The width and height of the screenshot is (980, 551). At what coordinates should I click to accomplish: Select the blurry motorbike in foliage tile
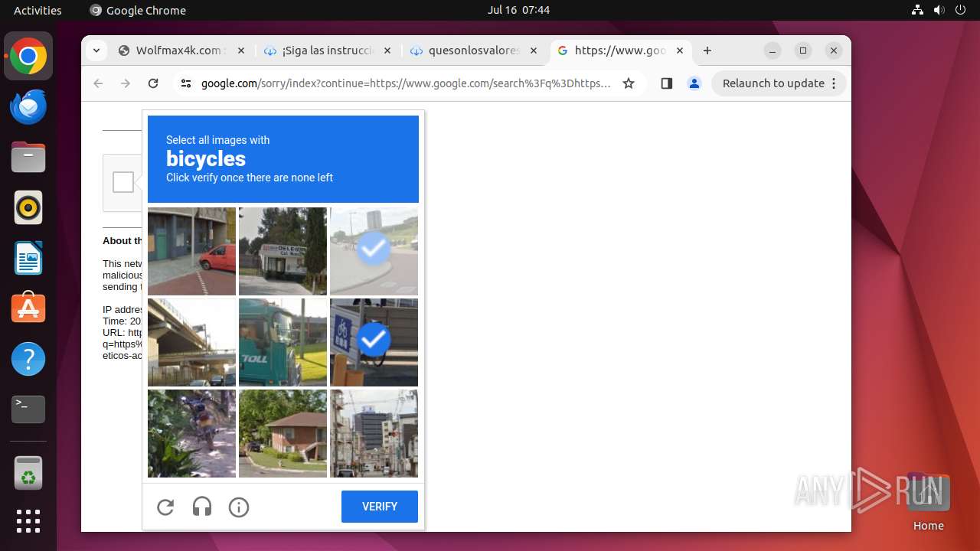191,433
